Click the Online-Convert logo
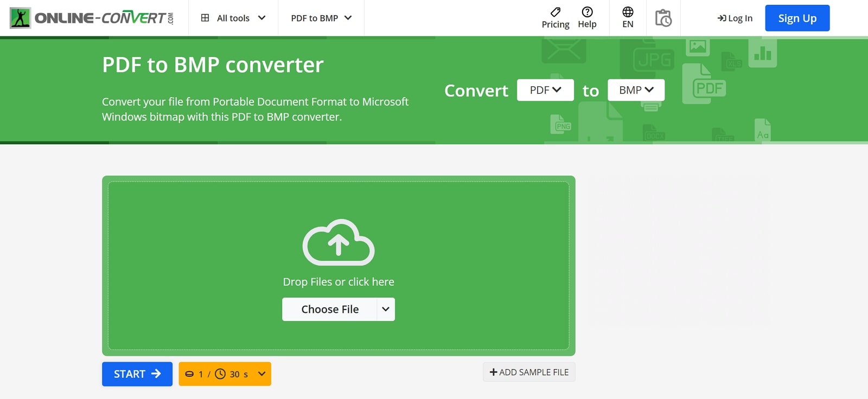Image resolution: width=868 pixels, height=399 pixels. pyautogui.click(x=92, y=18)
